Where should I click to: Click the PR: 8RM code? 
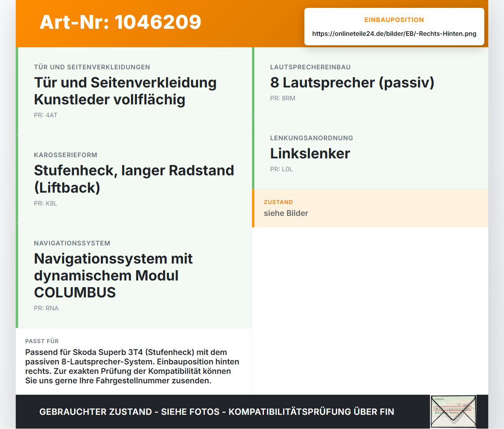point(283,98)
